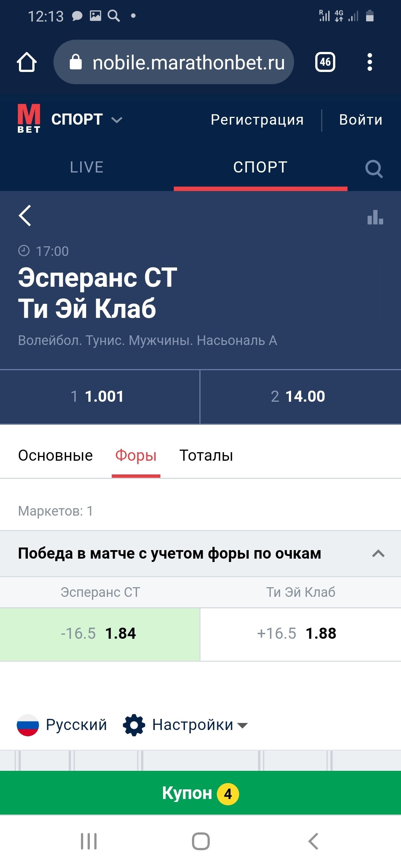The width and height of the screenshot is (401, 868).
Task: Switch to the LIVE tab
Action: 87,167
